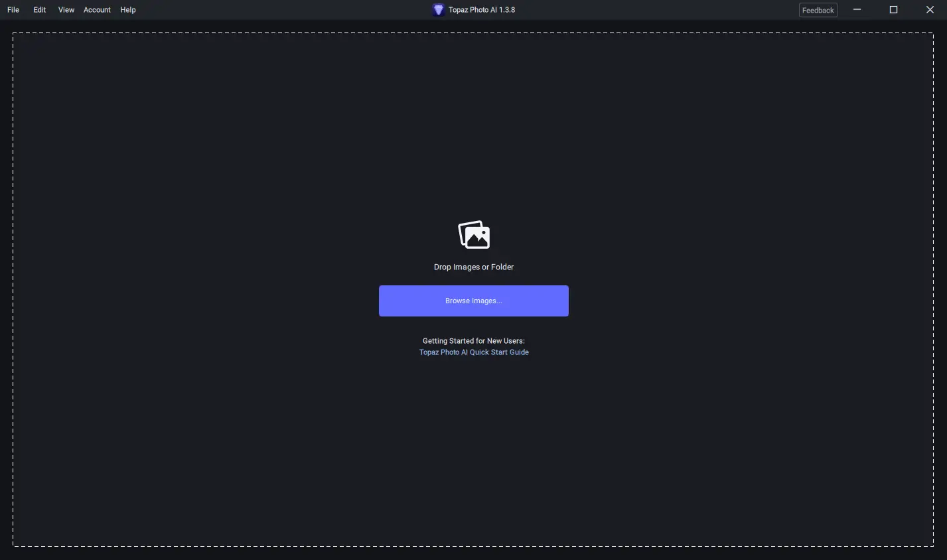Click the drop images picture icon
This screenshot has width=947, height=560.
474,235
